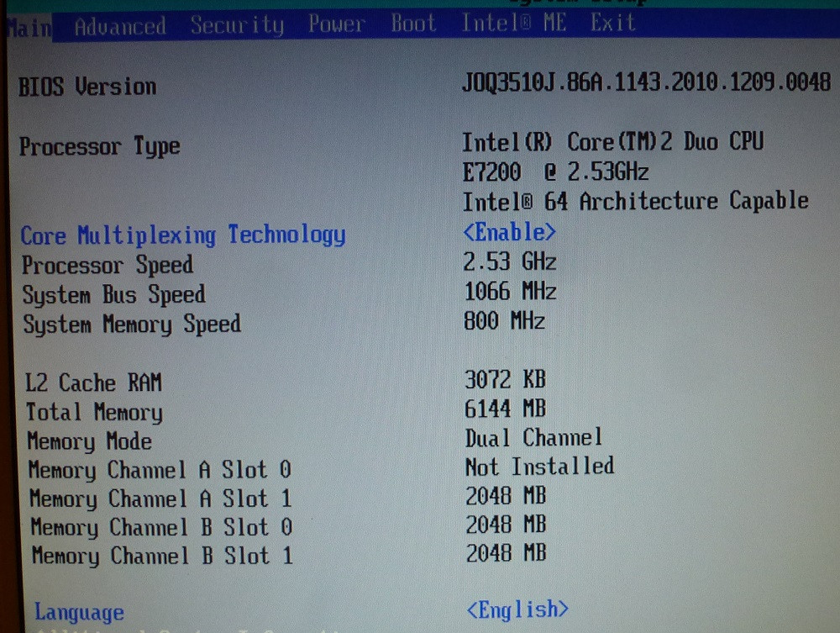Click the Processor Type label
Screen dimensions: 840x633
pyautogui.click(x=100, y=146)
